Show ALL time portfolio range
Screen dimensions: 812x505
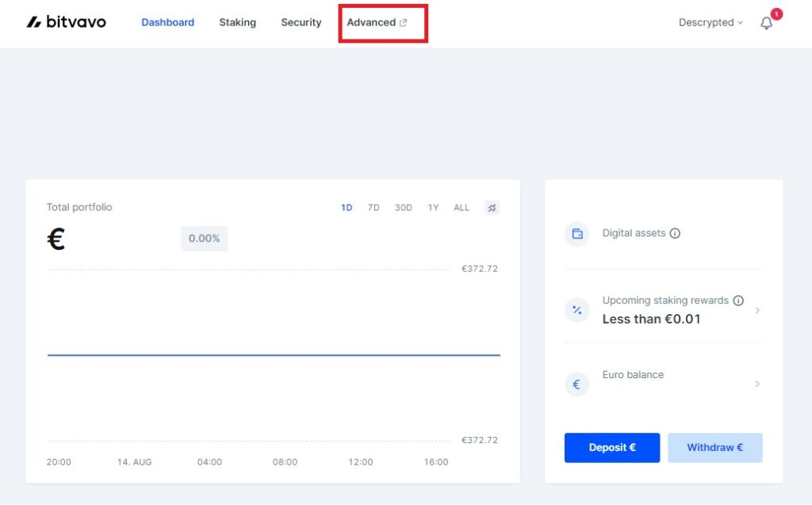click(x=462, y=208)
